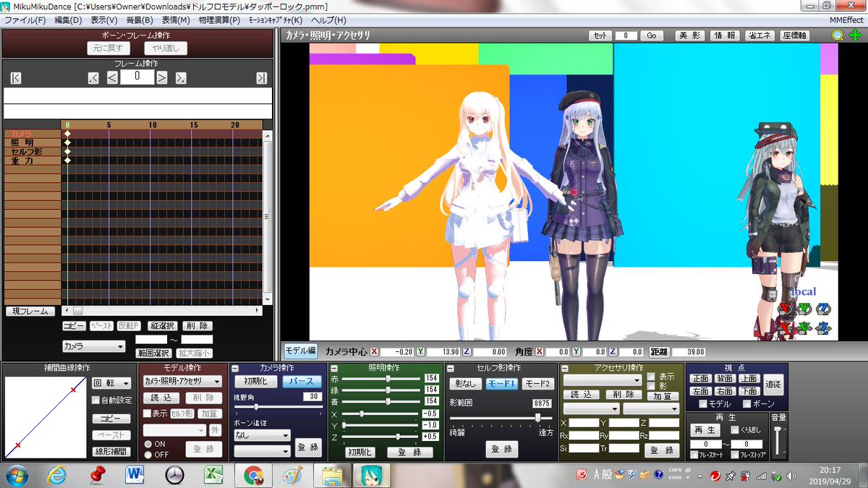
Task: Open Google Chrome from taskbar
Action: (x=252, y=475)
